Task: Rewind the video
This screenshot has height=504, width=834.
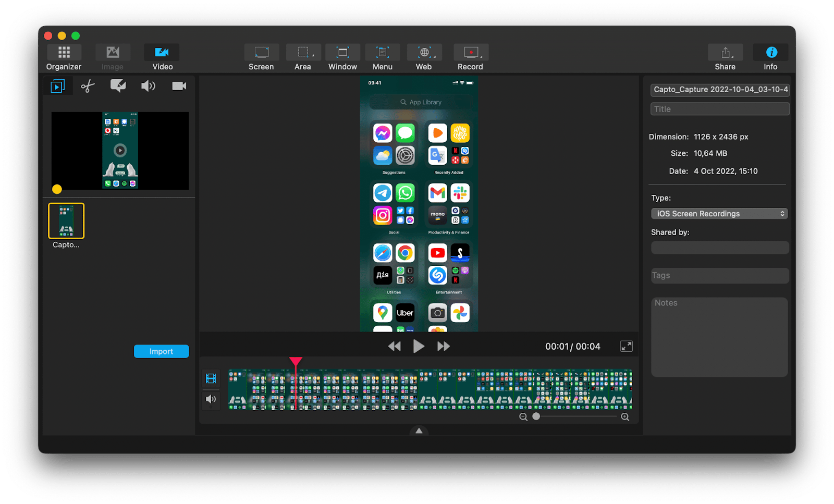Action: pyautogui.click(x=395, y=347)
